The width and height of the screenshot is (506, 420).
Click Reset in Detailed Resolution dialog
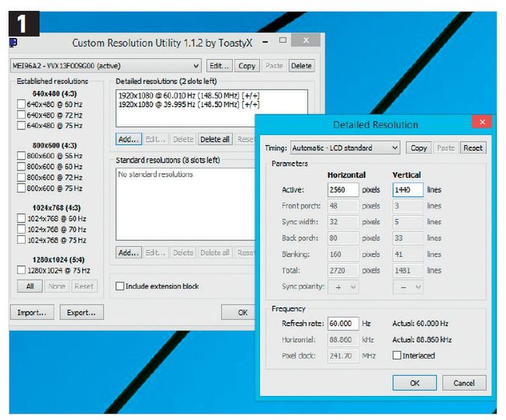click(x=473, y=148)
